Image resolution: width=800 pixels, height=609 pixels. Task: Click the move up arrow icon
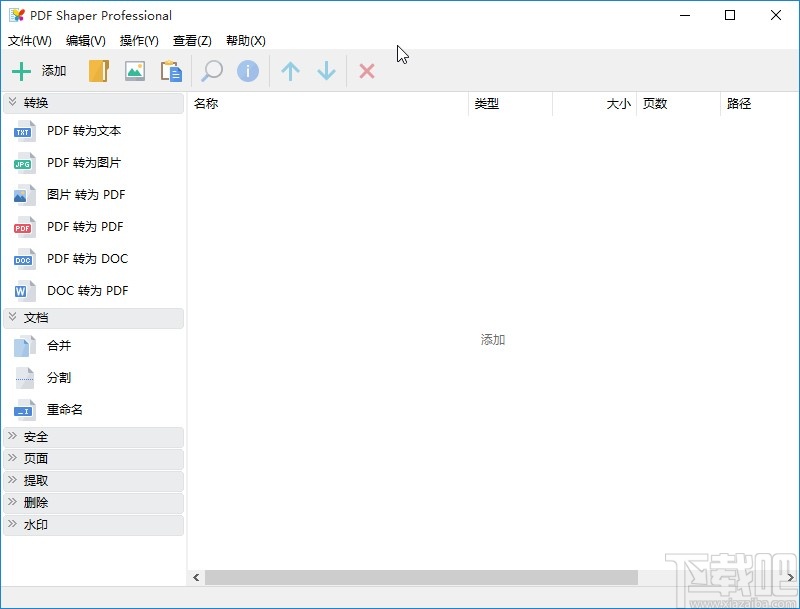tap(290, 71)
